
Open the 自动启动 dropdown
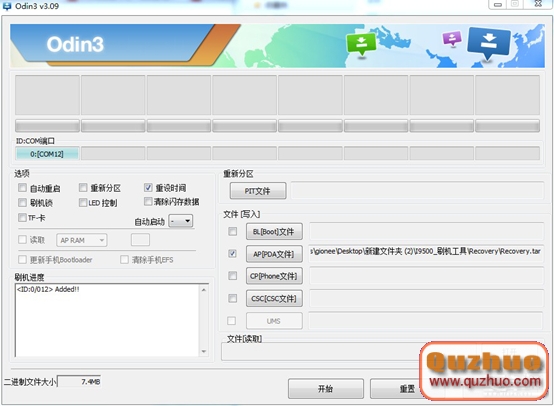click(181, 221)
